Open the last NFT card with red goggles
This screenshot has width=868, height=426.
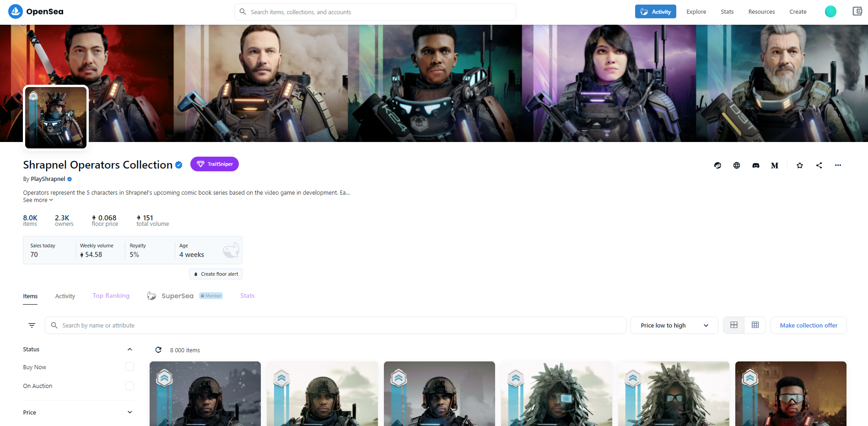click(x=791, y=394)
